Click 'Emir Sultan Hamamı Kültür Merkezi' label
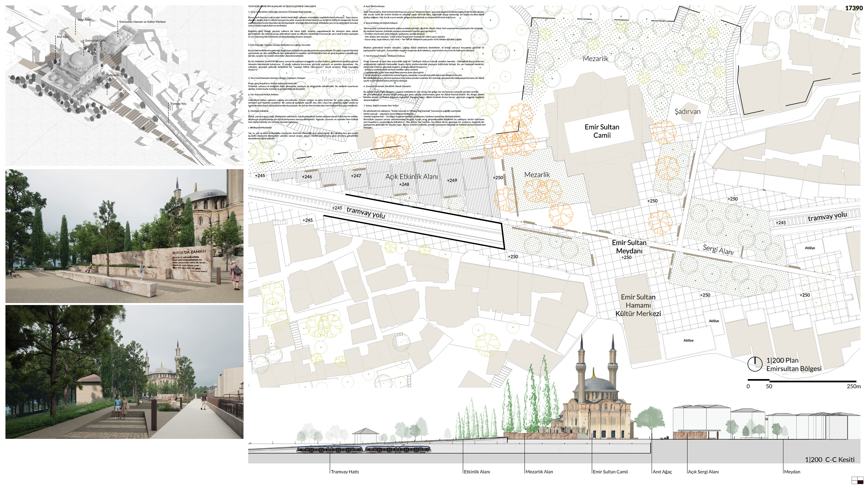This screenshot has width=868, height=488. coord(638,305)
